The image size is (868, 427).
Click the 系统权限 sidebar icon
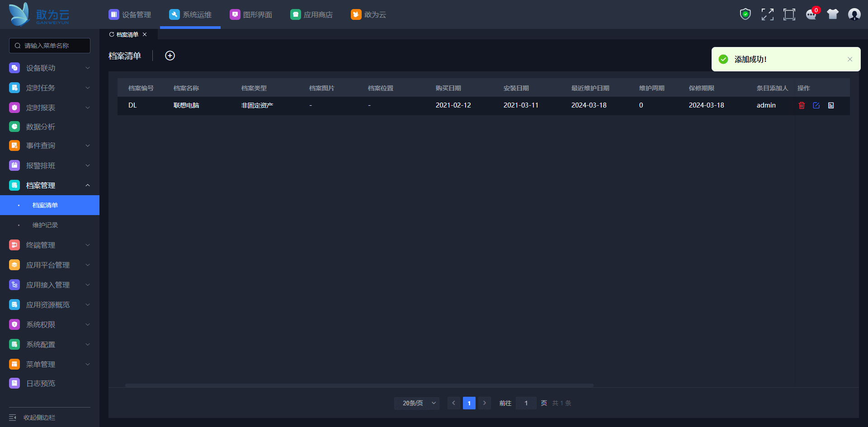[x=14, y=324]
